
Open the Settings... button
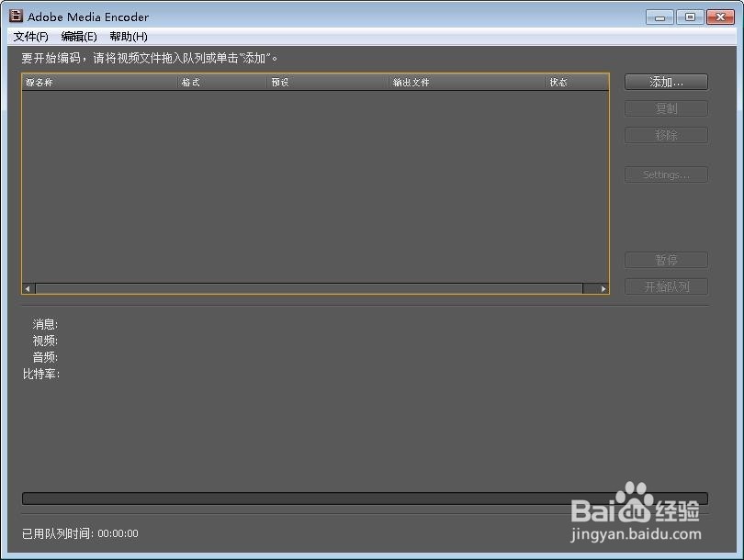point(666,174)
